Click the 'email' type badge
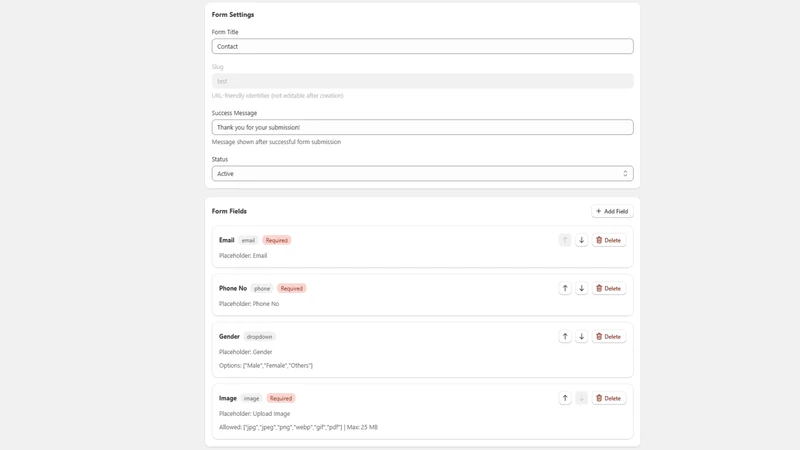The image size is (800, 450). click(x=248, y=240)
